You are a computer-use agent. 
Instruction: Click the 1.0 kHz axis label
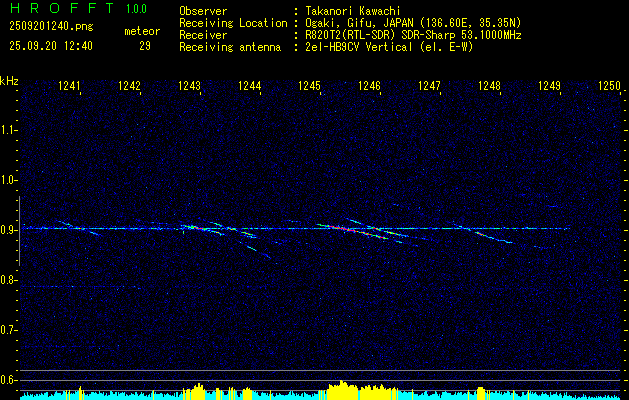(8, 180)
